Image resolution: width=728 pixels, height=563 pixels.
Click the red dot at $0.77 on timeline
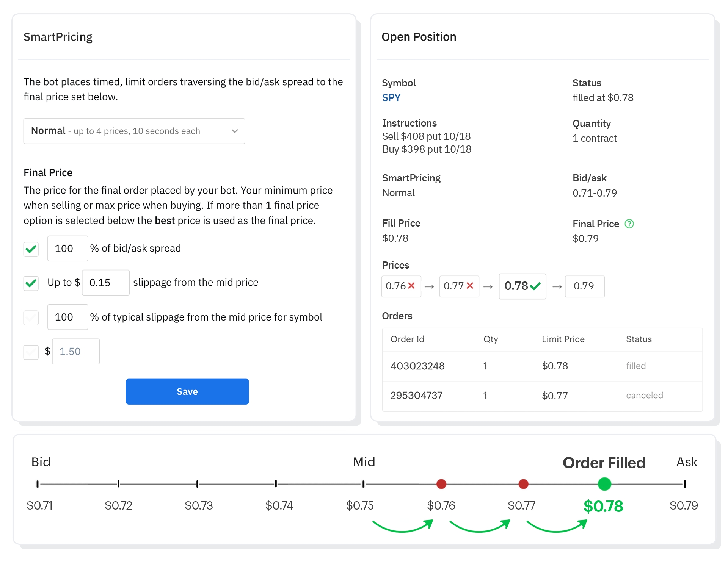[523, 484]
